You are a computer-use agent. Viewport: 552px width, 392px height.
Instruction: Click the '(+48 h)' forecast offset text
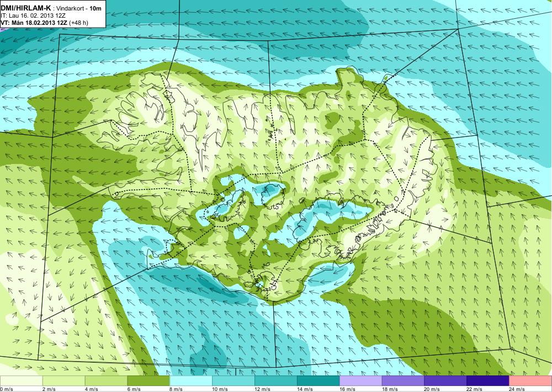[79, 23]
